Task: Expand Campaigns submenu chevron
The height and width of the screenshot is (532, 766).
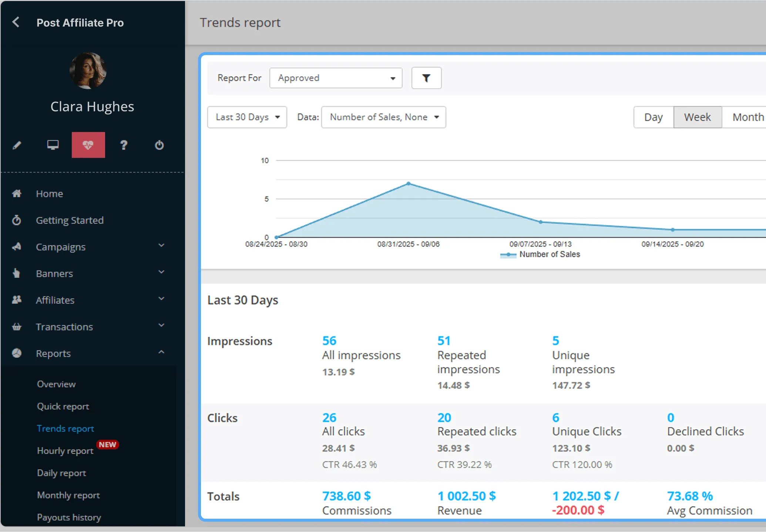Action: pyautogui.click(x=161, y=245)
